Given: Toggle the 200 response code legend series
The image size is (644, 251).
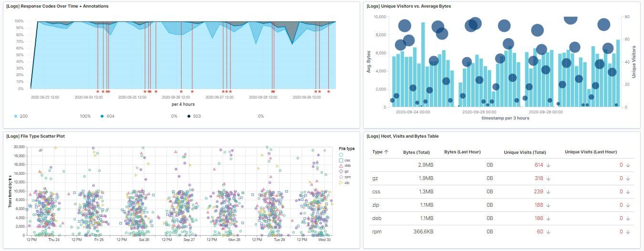Looking at the screenshot, I should [x=23, y=116].
